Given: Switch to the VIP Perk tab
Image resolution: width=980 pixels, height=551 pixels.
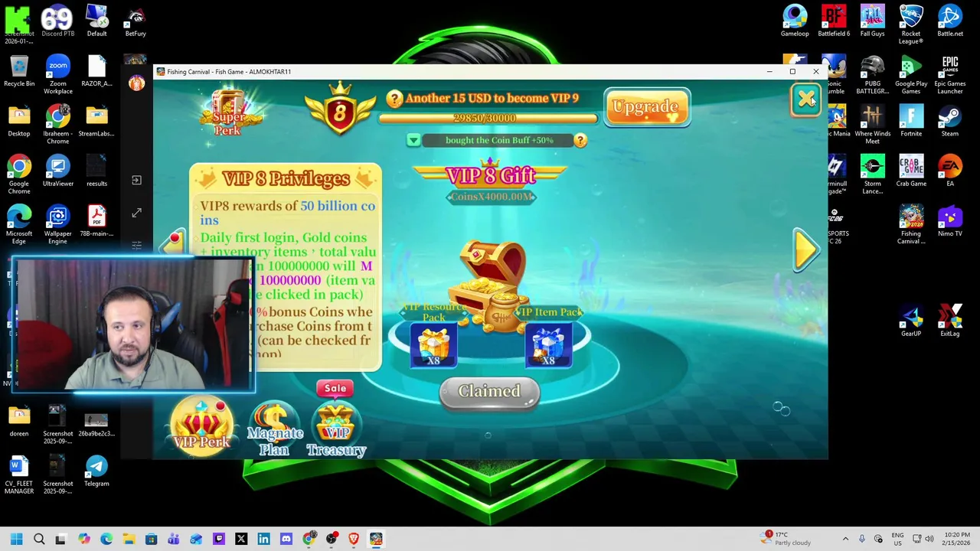Looking at the screenshot, I should 202,427.
